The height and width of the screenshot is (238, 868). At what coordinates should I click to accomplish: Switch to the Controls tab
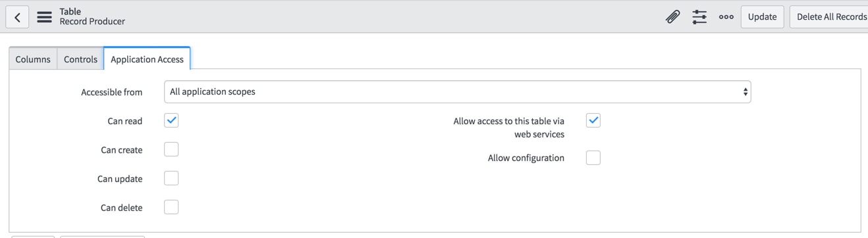[80, 59]
